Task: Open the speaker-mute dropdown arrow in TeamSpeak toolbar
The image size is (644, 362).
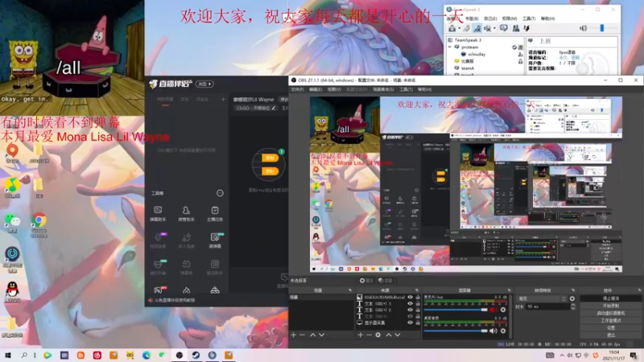Action: pos(494,29)
